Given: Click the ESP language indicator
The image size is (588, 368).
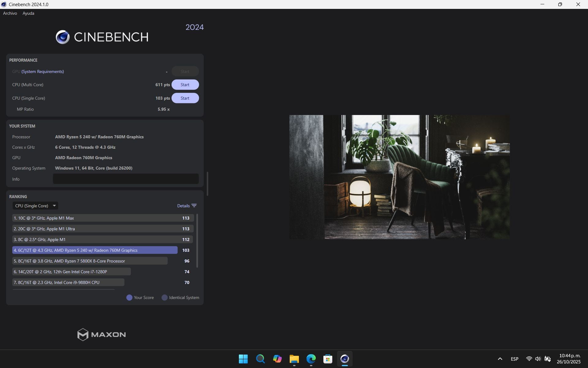Looking at the screenshot, I should 514,359.
